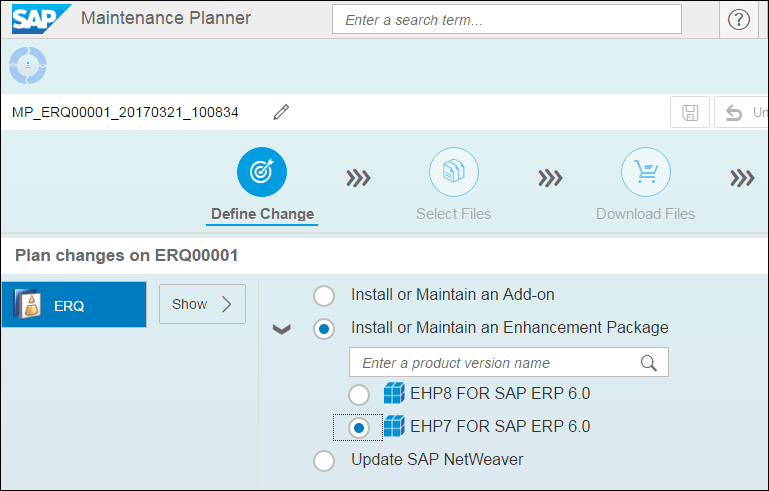The height and width of the screenshot is (491, 769).
Task: Open the help question mark icon
Action: click(x=738, y=20)
